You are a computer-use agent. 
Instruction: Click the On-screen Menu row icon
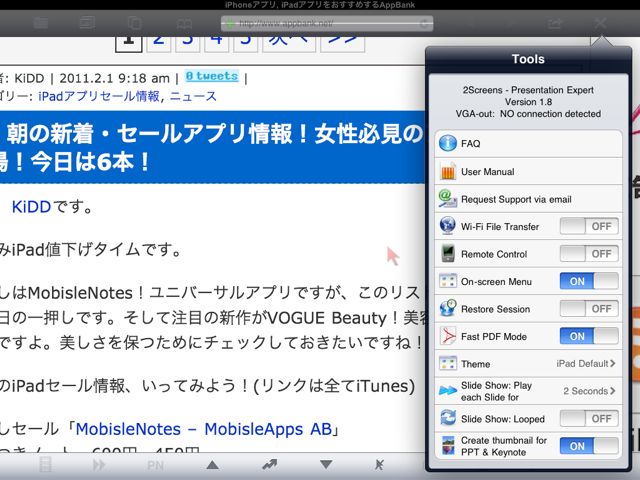448,281
